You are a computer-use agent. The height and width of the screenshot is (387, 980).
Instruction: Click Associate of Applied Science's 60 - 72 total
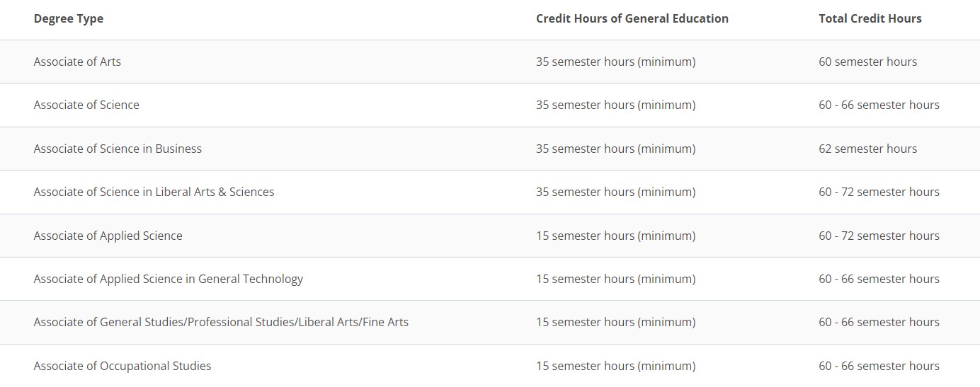coord(879,236)
